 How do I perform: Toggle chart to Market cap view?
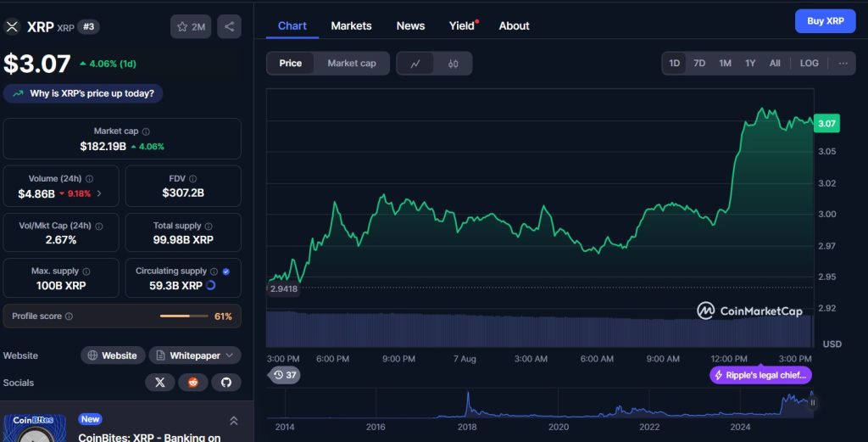tap(351, 64)
